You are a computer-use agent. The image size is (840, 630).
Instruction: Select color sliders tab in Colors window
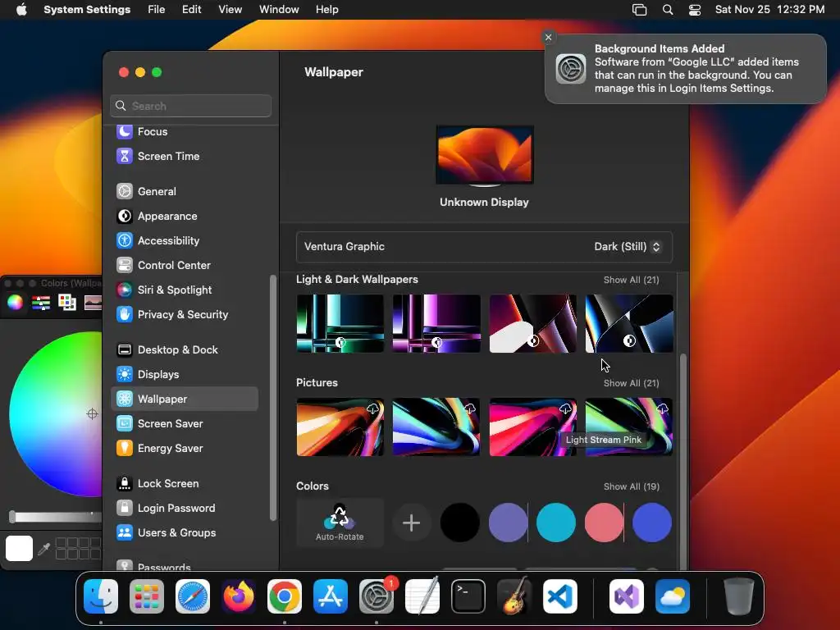click(x=41, y=303)
